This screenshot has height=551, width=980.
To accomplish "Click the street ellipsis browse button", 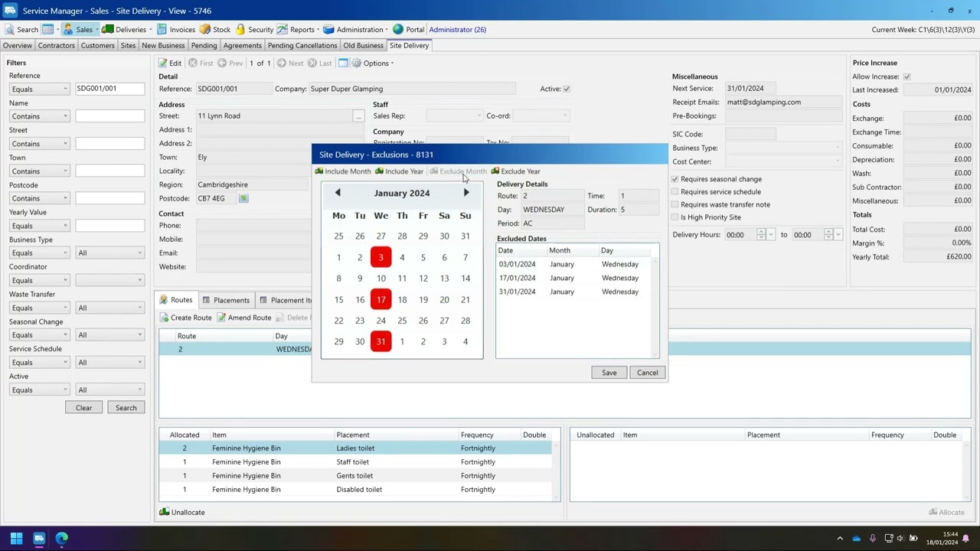I will click(358, 116).
